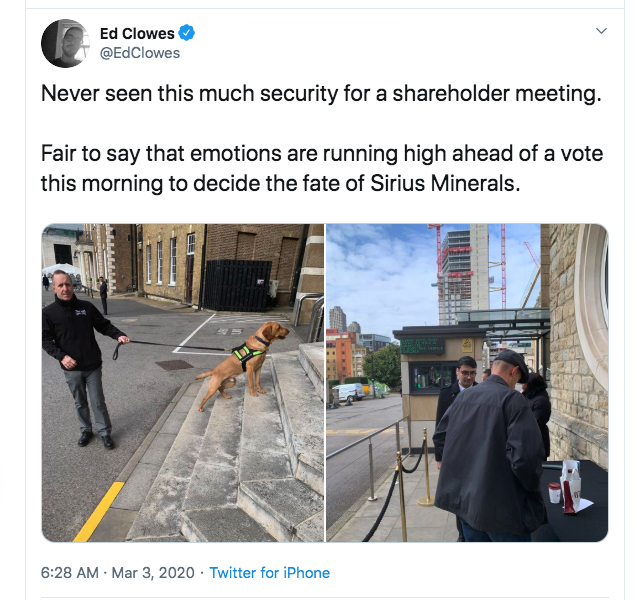
Task: Click the blue verified badge icon
Action: pyautogui.click(x=186, y=33)
